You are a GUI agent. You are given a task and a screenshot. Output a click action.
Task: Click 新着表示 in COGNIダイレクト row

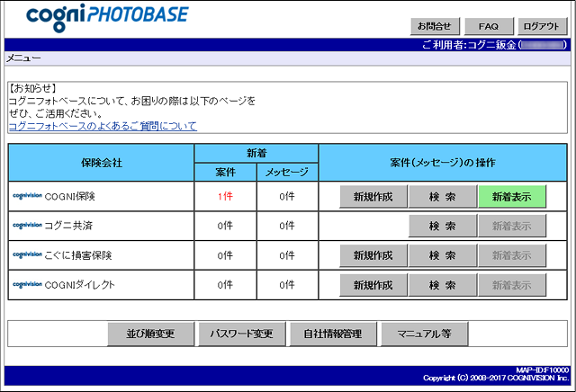point(512,285)
